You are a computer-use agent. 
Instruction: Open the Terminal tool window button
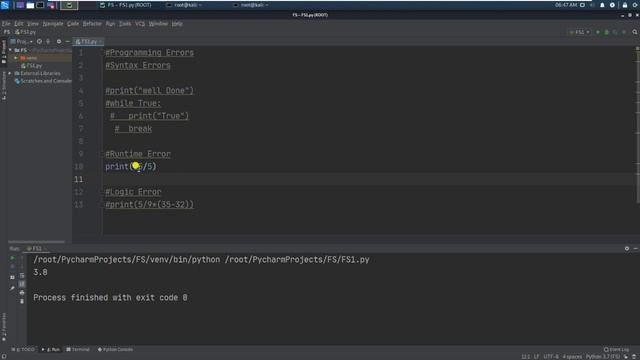(78, 349)
